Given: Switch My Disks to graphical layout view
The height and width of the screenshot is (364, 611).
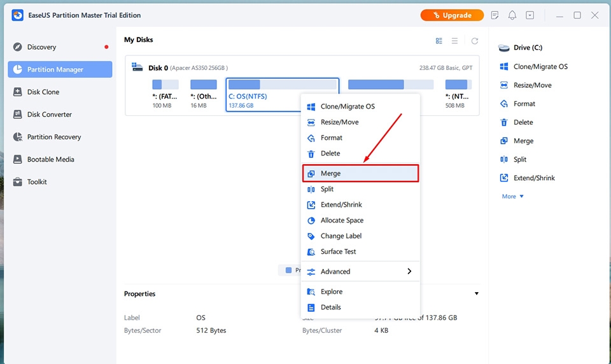Looking at the screenshot, I should (x=439, y=41).
